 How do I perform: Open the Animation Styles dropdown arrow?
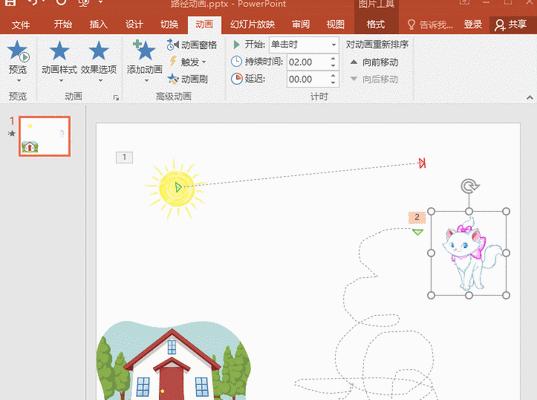61,81
